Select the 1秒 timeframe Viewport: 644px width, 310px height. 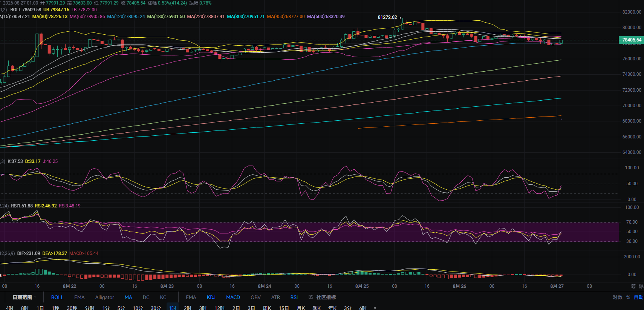(55, 308)
